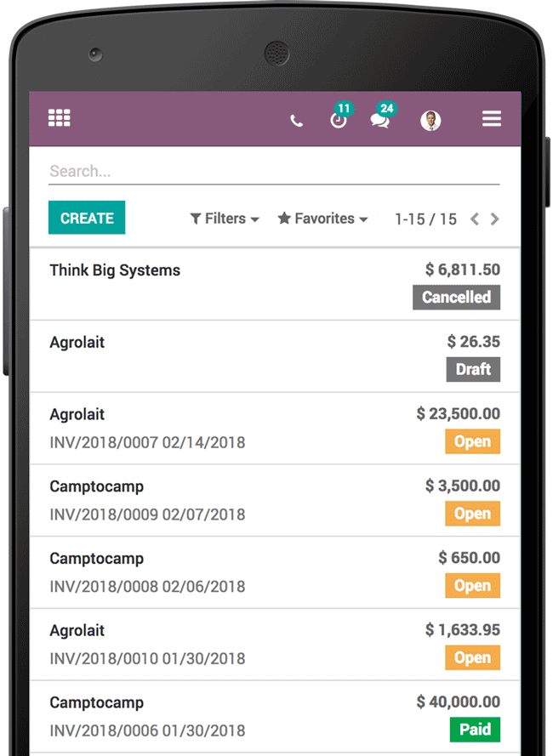Open the apps grid menu icon

60,117
